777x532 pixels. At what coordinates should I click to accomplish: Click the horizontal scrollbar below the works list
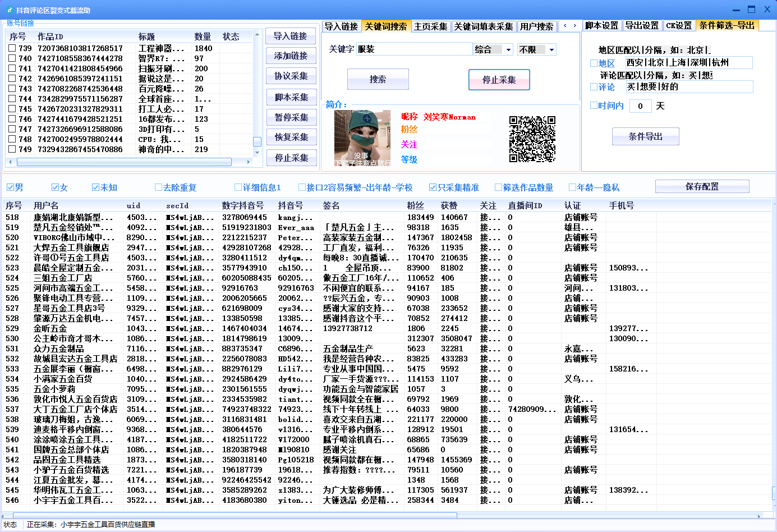tap(123, 163)
